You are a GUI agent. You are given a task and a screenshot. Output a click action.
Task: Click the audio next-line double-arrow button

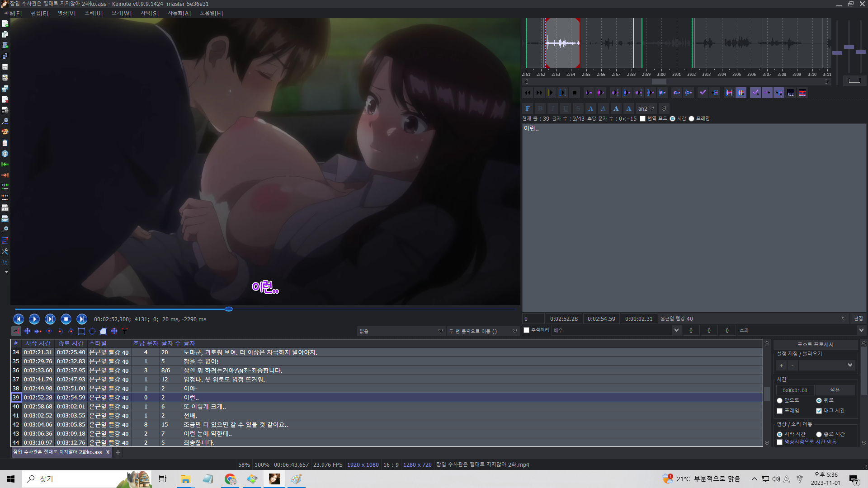point(539,93)
